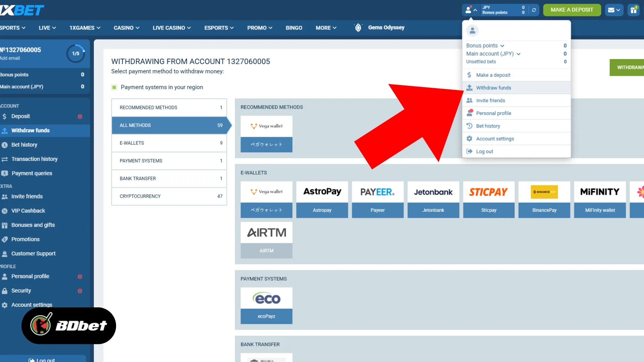
Task: Select Personal profile in account popup
Action: (516, 113)
